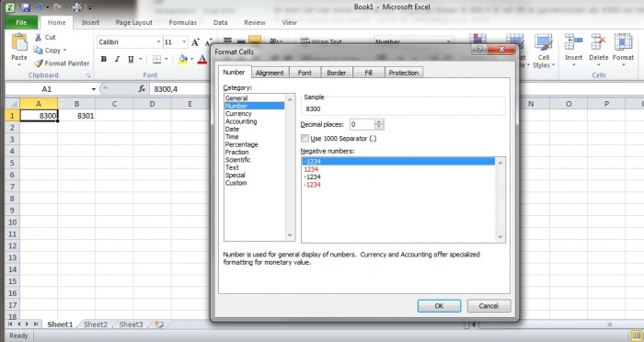
Task: Click the Cut scissors icon
Action: [38, 38]
